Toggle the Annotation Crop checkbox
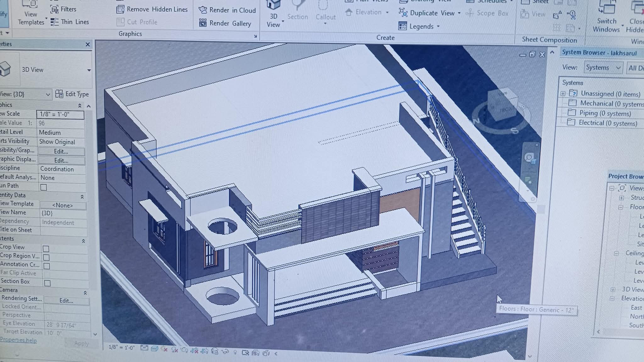Viewport: 644px width, 362px height. click(x=47, y=266)
